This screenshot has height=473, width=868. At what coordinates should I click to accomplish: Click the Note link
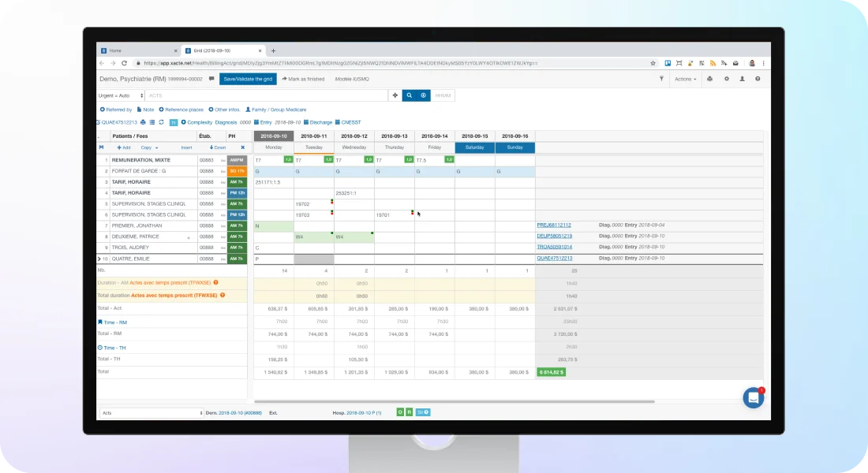point(146,110)
